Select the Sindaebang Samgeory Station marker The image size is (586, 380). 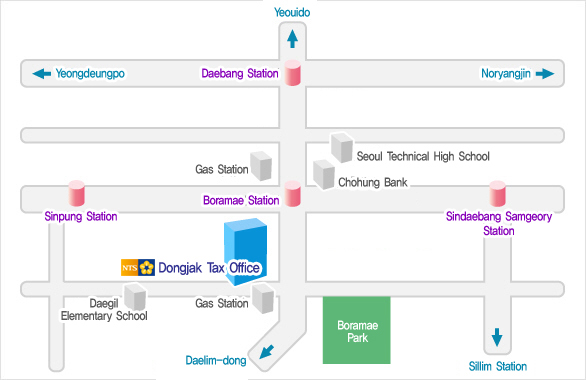click(497, 194)
